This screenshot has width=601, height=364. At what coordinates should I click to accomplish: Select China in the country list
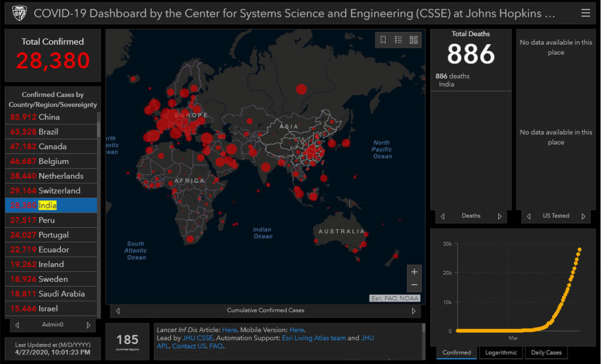point(51,117)
